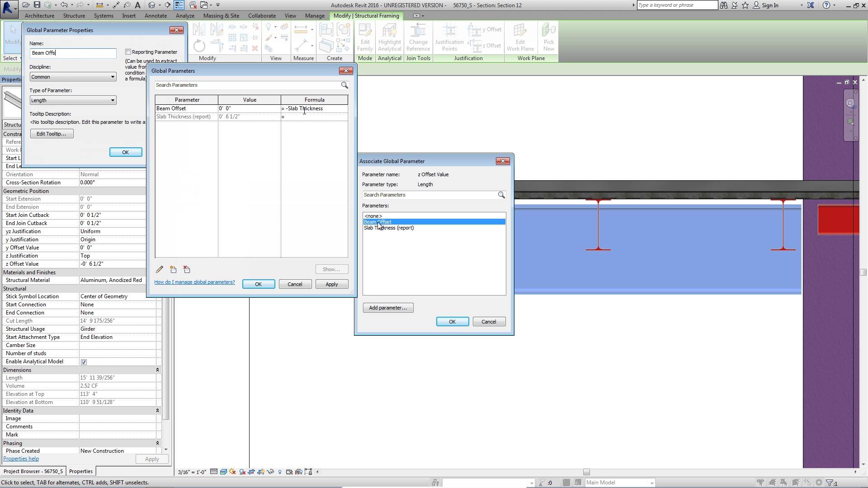
Task: Click the New Global Parameter icon
Action: [x=173, y=269]
